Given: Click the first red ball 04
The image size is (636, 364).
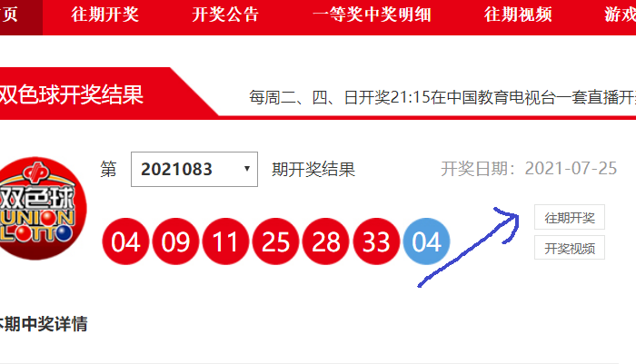Looking at the screenshot, I should click(x=125, y=241).
